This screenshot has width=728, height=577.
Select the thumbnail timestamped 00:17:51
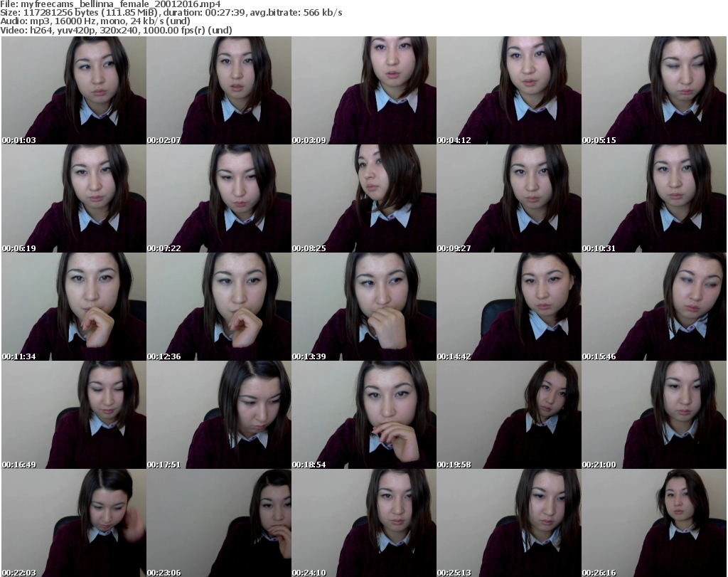pyautogui.click(x=219, y=415)
